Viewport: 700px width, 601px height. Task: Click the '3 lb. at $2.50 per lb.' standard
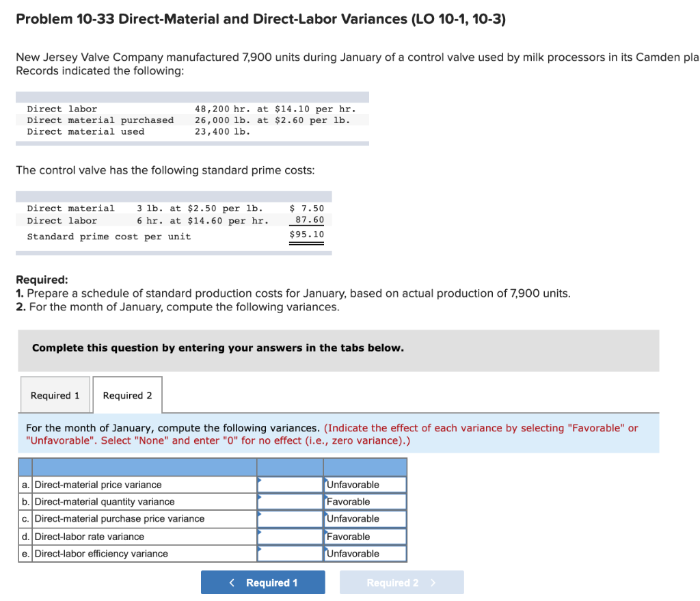(x=200, y=209)
